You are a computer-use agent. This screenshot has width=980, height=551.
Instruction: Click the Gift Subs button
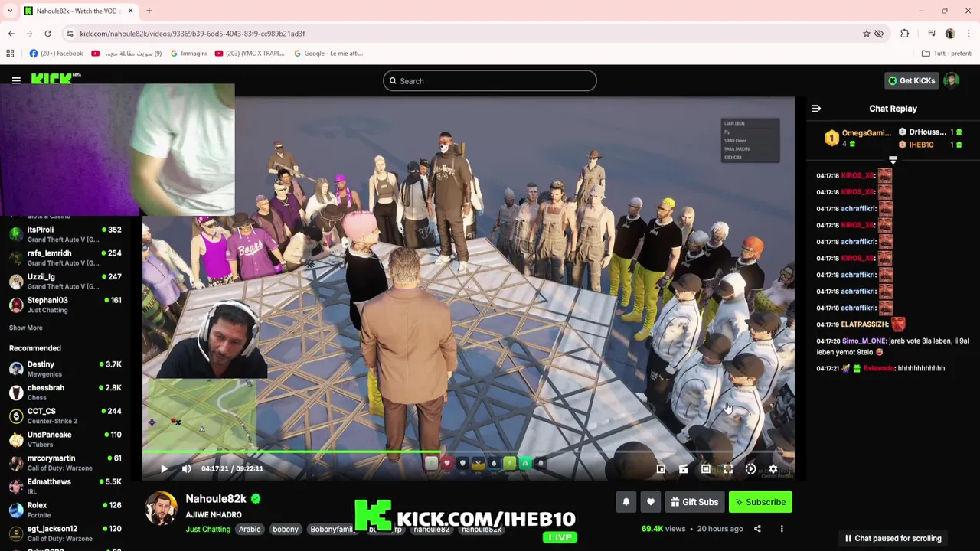(x=694, y=502)
